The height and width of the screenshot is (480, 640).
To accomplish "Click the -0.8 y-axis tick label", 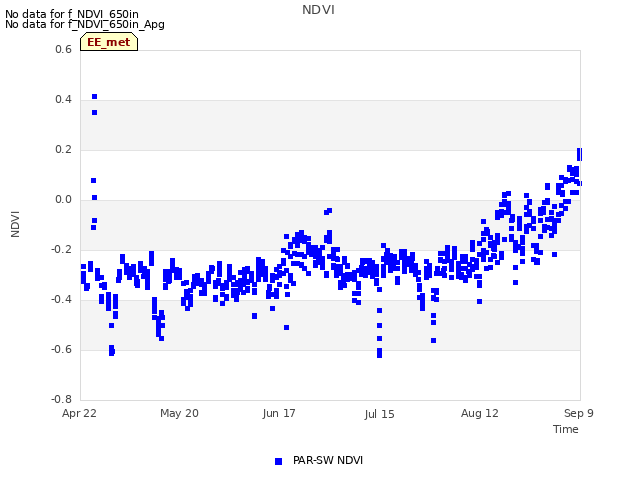I will pyautogui.click(x=61, y=399).
